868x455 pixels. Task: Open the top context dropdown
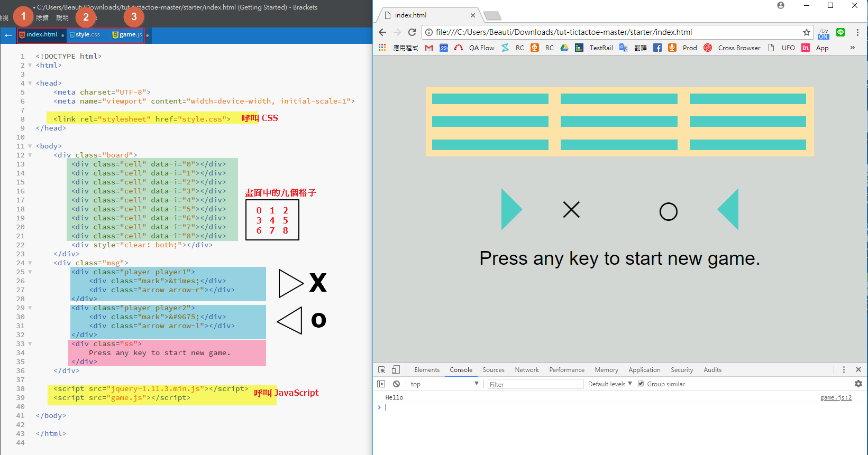pos(444,384)
